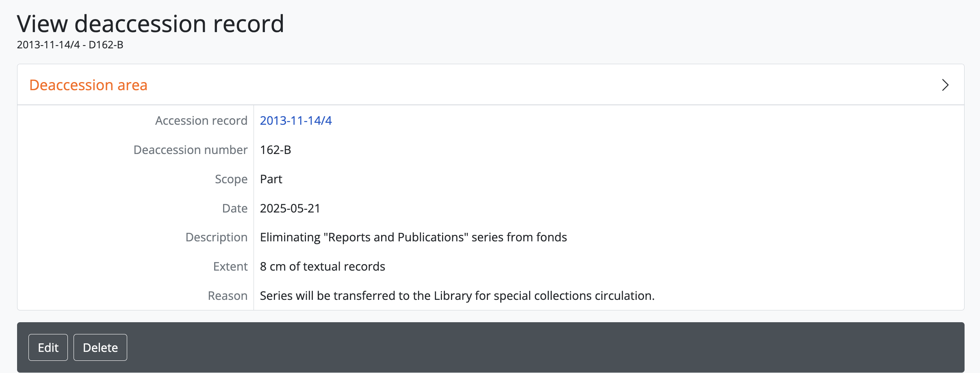
Task: Open accession record link 2013-11-14/4
Action: tap(296, 121)
